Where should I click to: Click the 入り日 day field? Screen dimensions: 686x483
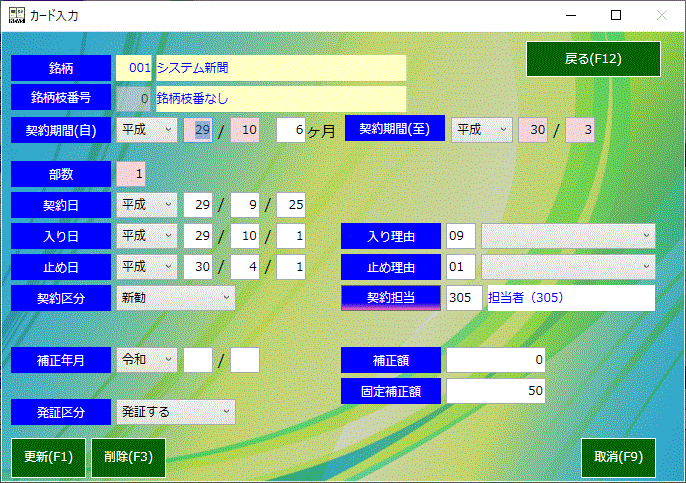coord(291,236)
